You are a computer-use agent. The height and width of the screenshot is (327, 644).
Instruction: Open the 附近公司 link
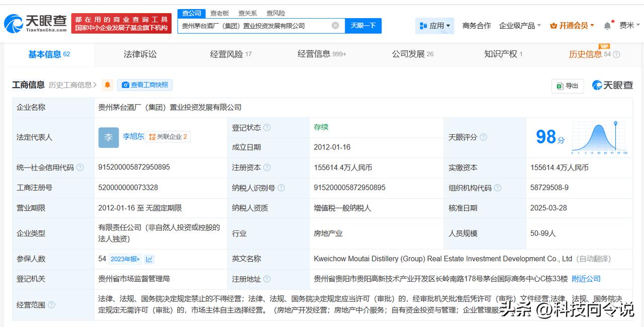point(586,279)
